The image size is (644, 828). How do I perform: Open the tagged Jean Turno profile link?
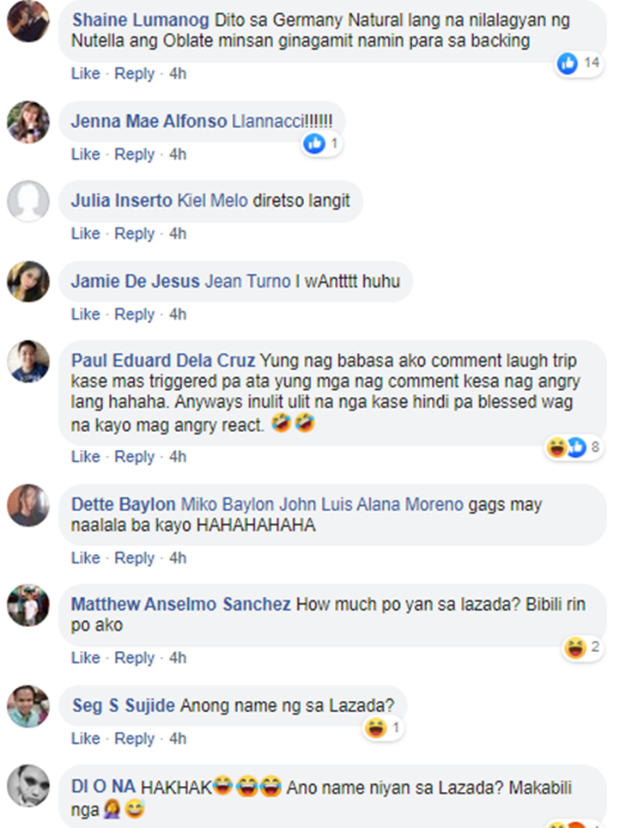(247, 281)
